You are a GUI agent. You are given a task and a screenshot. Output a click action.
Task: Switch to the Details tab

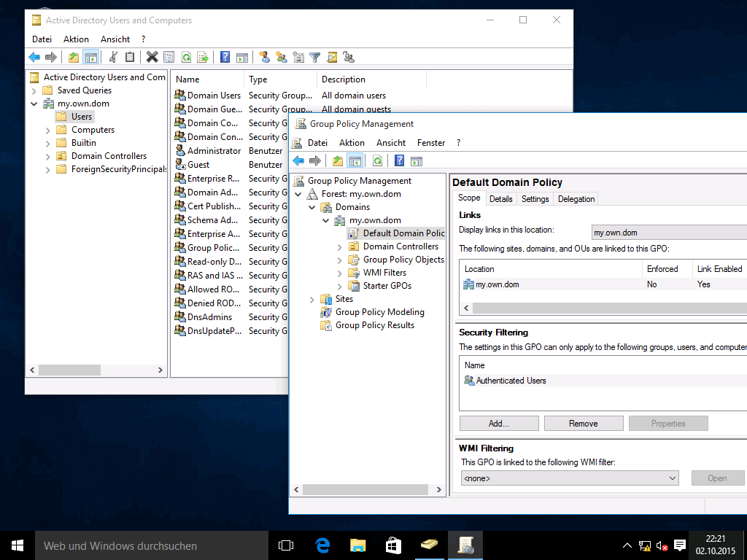point(500,198)
